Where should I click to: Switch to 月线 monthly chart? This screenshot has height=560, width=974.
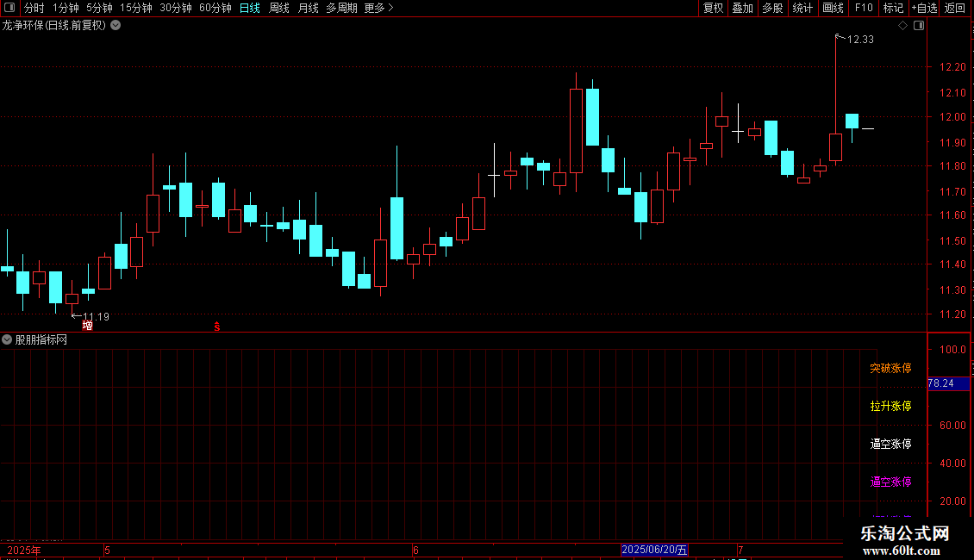308,8
